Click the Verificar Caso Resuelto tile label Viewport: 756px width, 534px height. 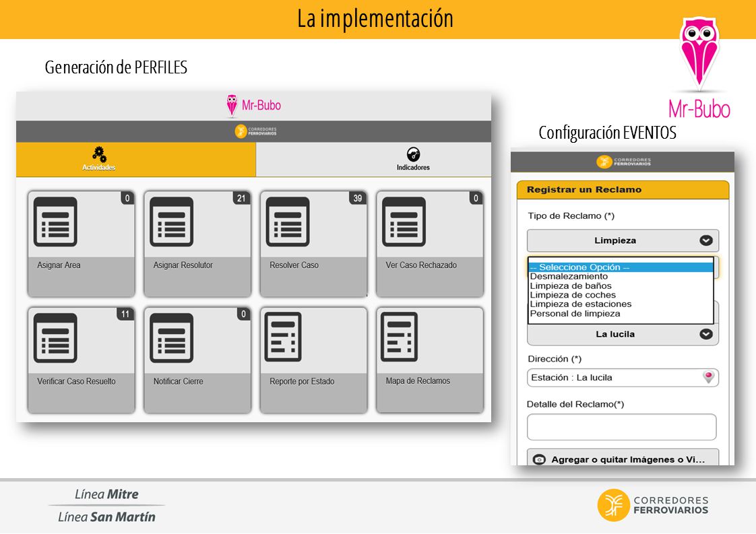tap(76, 381)
